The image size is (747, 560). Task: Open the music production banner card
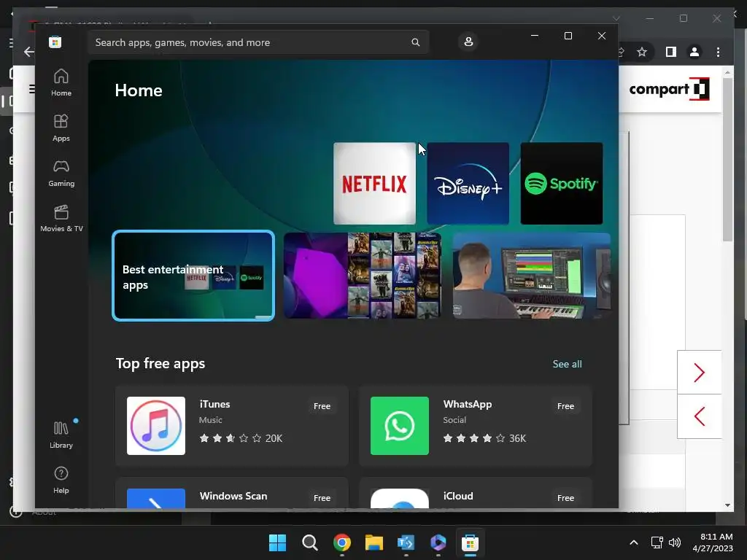coord(531,276)
